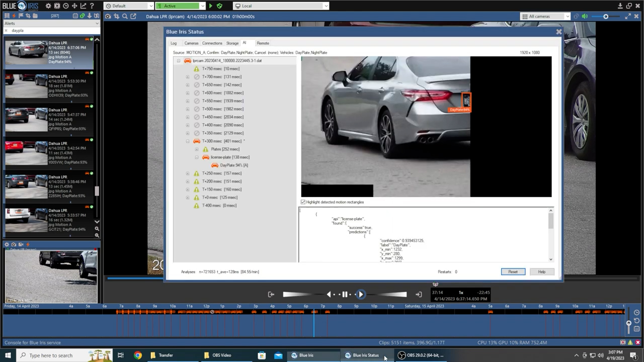Click the pause button in playback bar
Screen dimensions: 644x362
(x=345, y=294)
